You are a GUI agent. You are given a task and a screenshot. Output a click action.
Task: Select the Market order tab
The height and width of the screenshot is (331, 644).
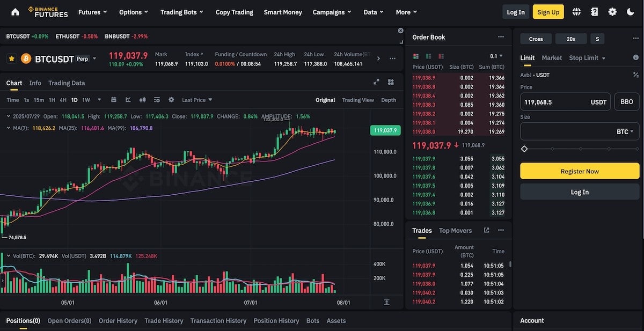[552, 57]
